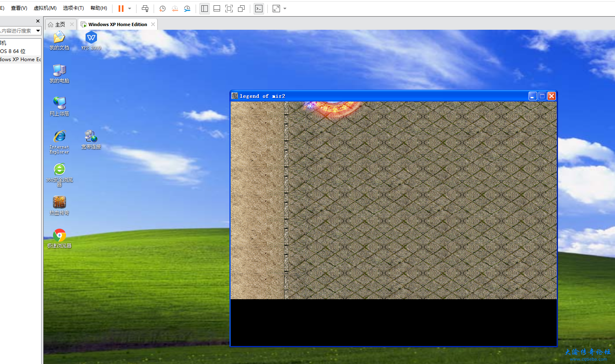615x364 pixels.
Task: Click the glowing magic circle in game
Action: coord(333,109)
